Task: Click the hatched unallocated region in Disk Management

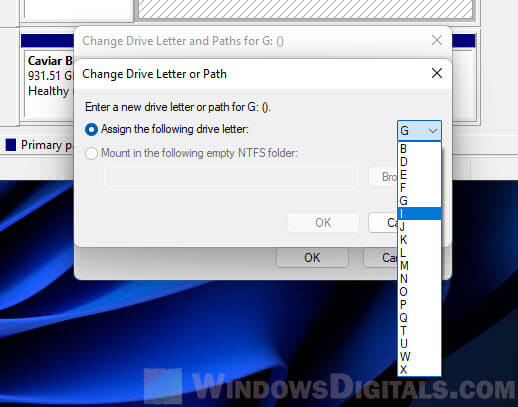Action: (x=305, y=9)
